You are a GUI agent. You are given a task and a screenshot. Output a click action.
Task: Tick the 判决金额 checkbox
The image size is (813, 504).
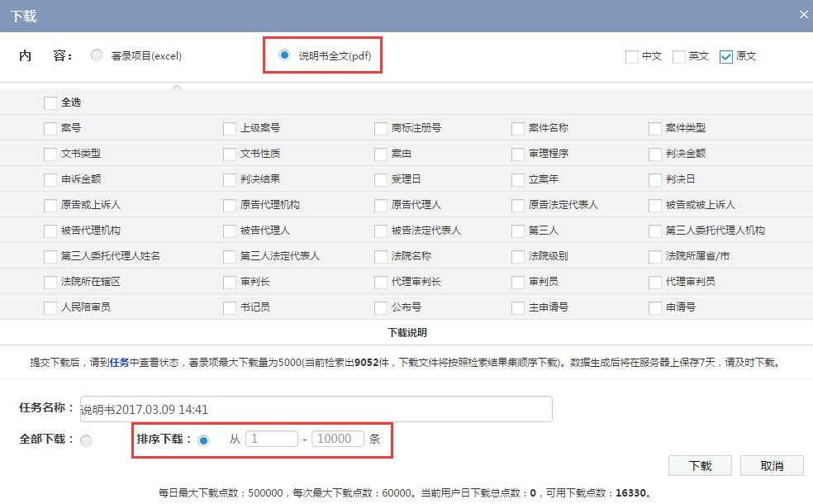pyautogui.click(x=655, y=154)
